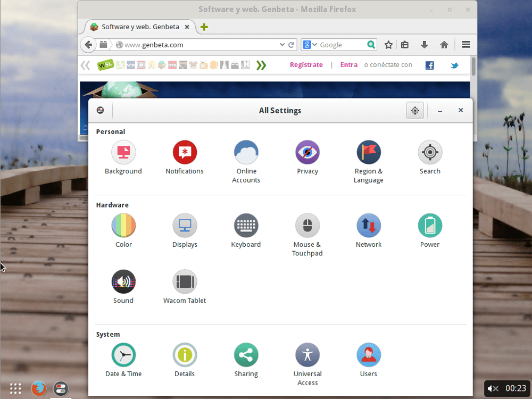Open the Firefox hamburger menu
This screenshot has width=532, height=399.
(x=465, y=45)
